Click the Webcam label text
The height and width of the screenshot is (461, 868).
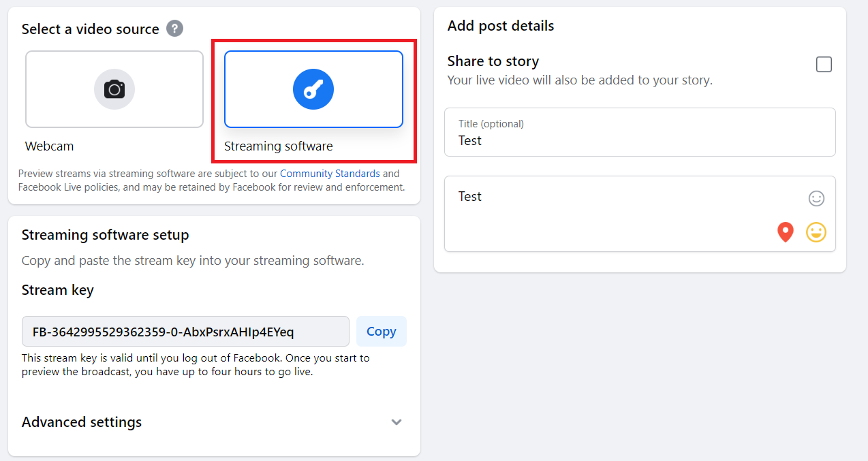tap(49, 146)
